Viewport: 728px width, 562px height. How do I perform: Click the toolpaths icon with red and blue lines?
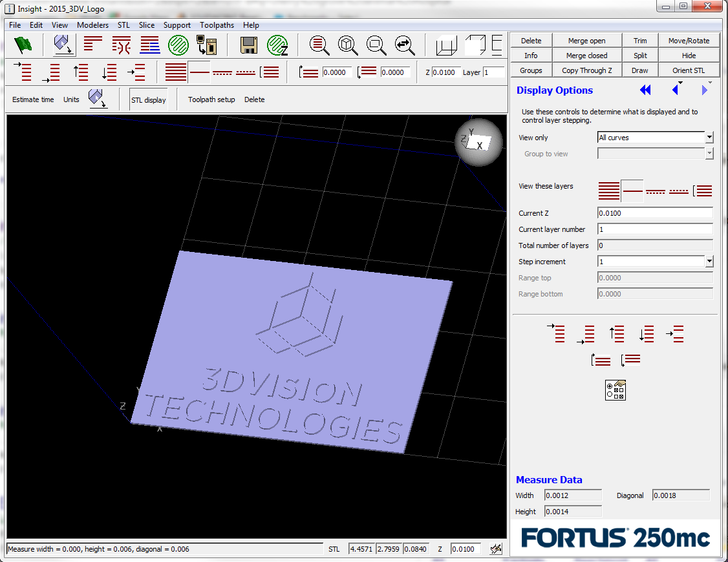[150, 45]
